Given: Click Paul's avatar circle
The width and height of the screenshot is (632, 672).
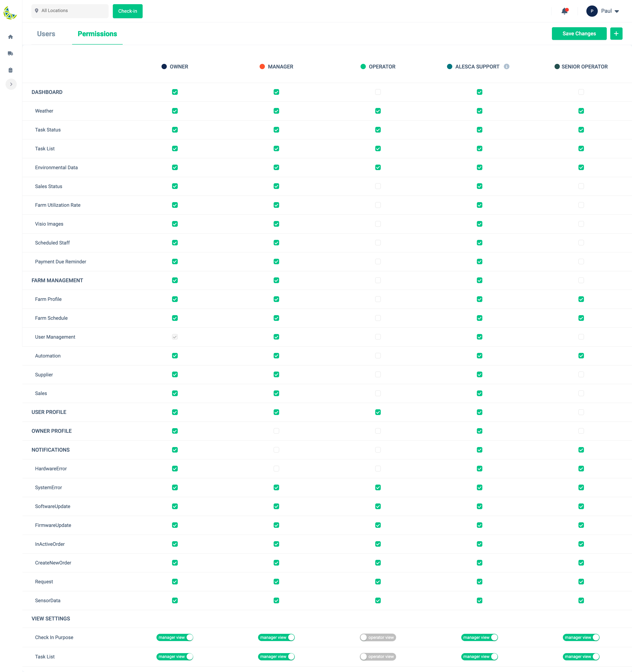Looking at the screenshot, I should [x=592, y=11].
